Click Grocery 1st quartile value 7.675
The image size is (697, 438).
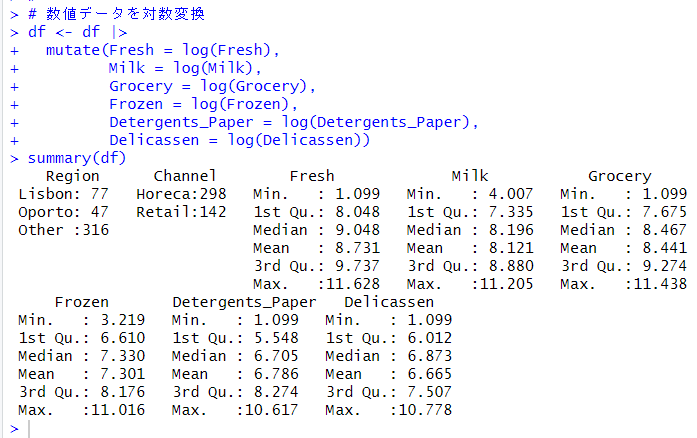[x=665, y=212]
